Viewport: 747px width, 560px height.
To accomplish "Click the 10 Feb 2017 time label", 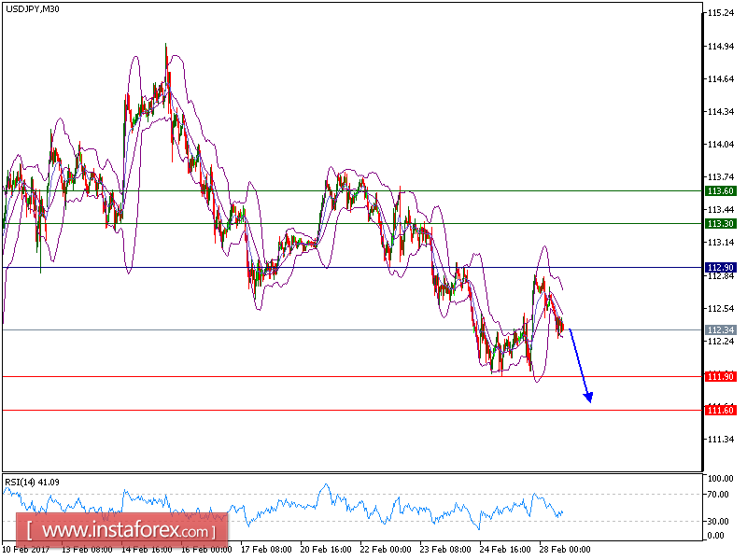I will (26, 551).
